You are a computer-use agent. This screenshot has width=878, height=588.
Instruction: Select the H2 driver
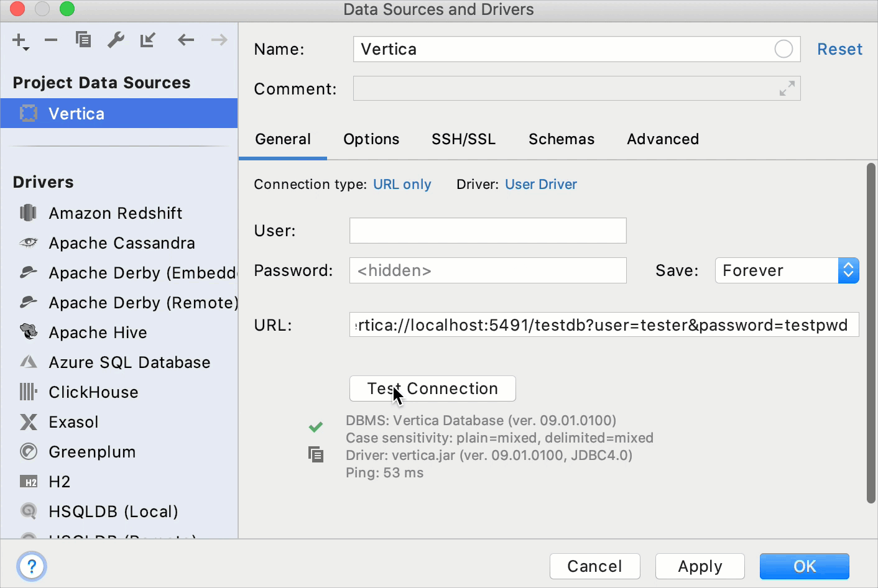click(x=119, y=482)
